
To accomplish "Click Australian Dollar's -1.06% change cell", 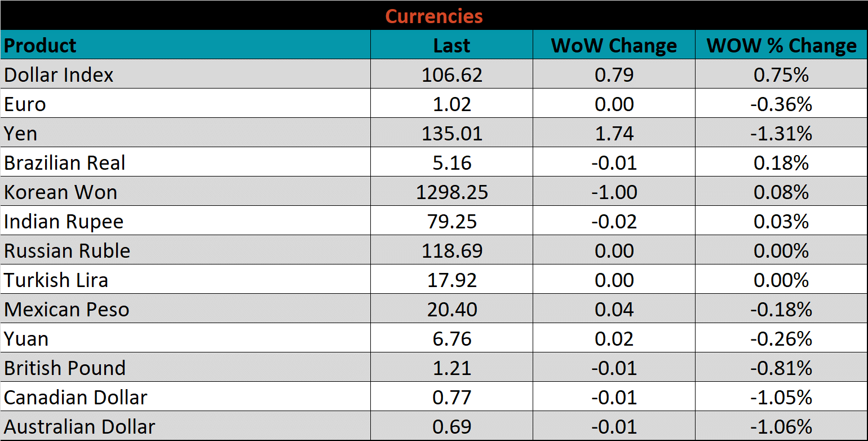I will 781,426.
